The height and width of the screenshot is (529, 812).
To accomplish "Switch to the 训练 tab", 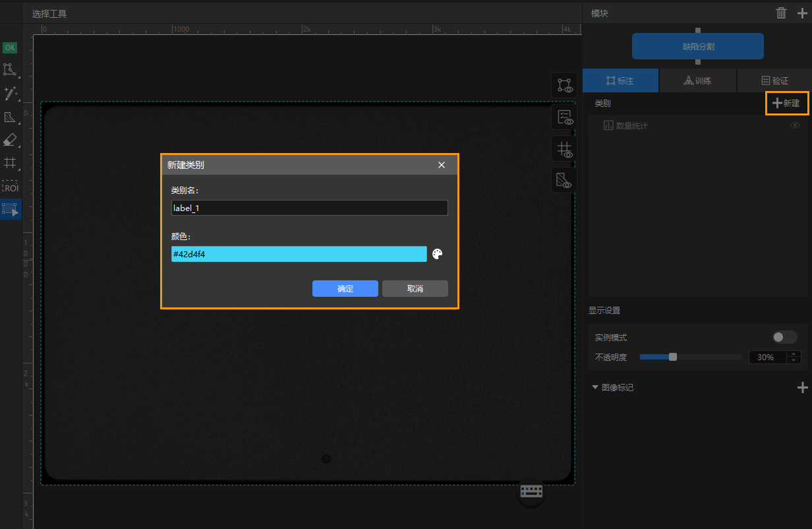I will [697, 80].
